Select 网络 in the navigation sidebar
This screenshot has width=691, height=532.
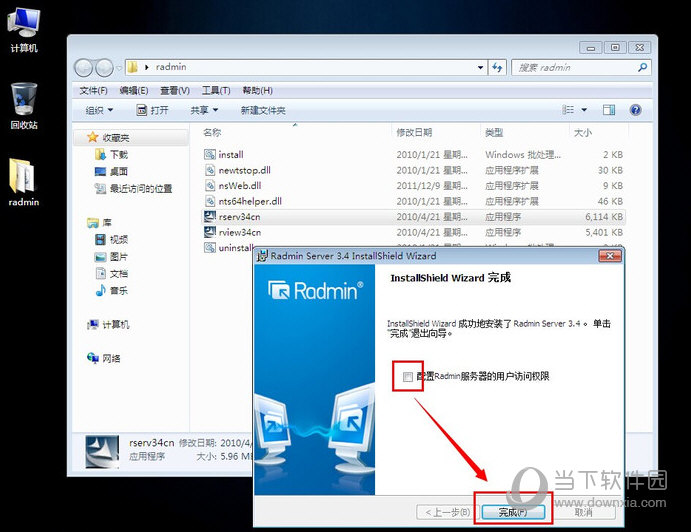[104, 358]
